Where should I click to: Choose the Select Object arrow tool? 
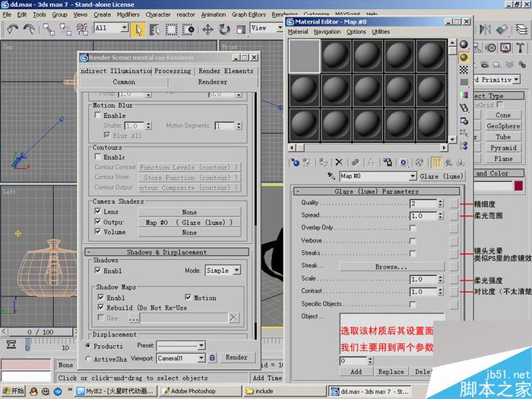coord(138,30)
